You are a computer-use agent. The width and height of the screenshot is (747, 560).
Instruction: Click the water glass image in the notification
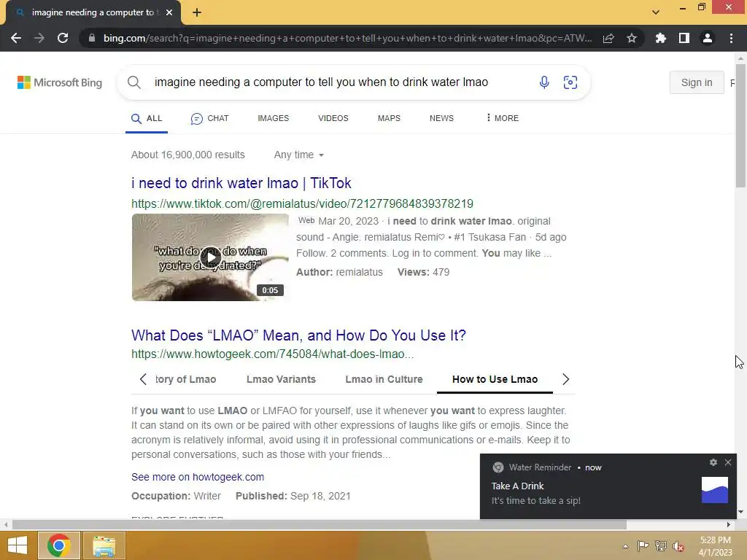[x=715, y=490]
